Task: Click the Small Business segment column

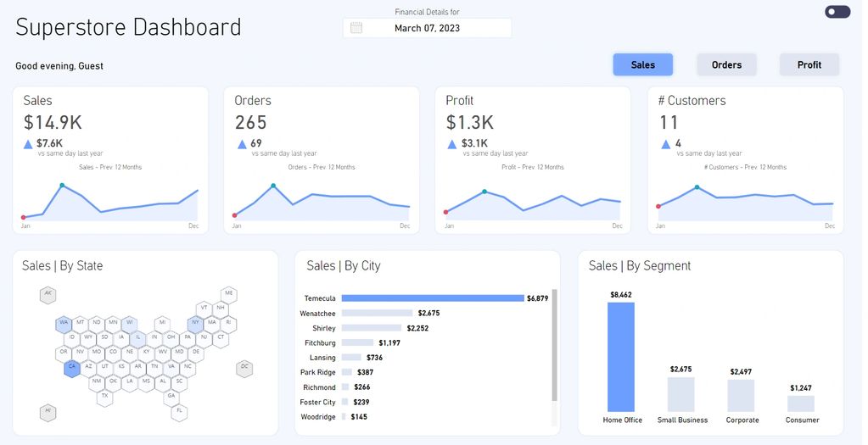Action: tap(680, 394)
